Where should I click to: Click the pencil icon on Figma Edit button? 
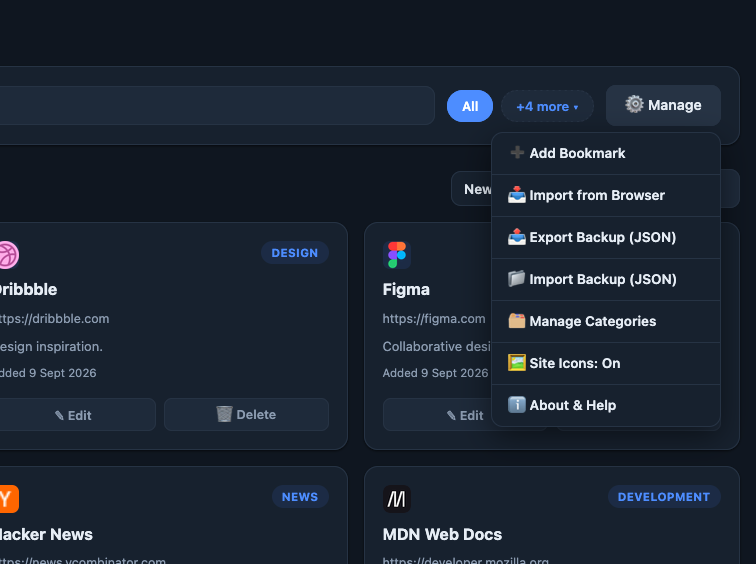[451, 415]
